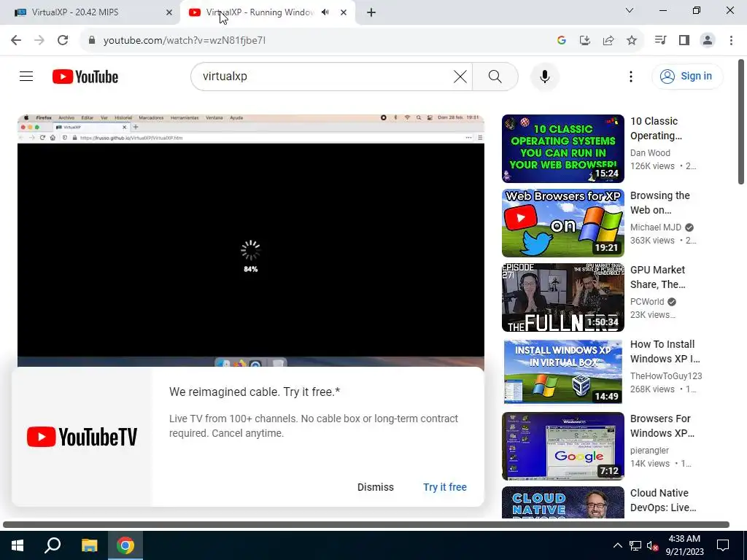This screenshot has width=747, height=560.
Task: Search with your voice microphone button
Action: pos(544,76)
